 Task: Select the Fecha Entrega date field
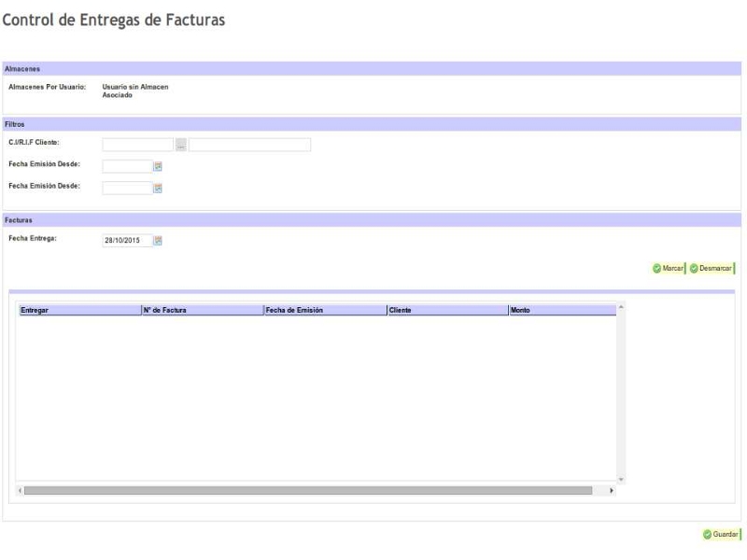(x=126, y=241)
